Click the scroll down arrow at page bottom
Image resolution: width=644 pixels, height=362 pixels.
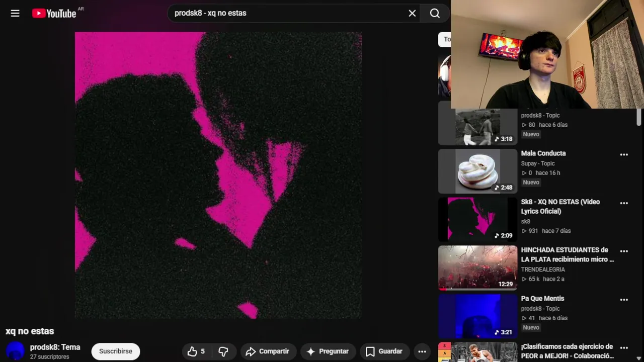click(638, 358)
